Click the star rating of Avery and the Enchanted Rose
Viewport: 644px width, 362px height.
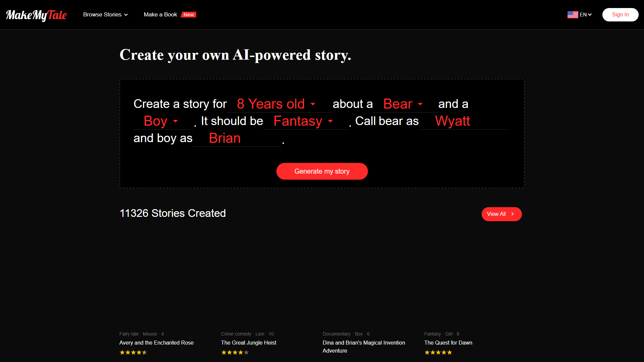coord(133,352)
